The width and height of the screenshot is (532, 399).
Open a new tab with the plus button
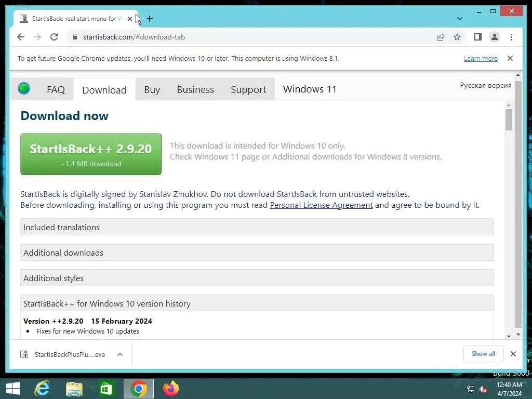(x=150, y=19)
